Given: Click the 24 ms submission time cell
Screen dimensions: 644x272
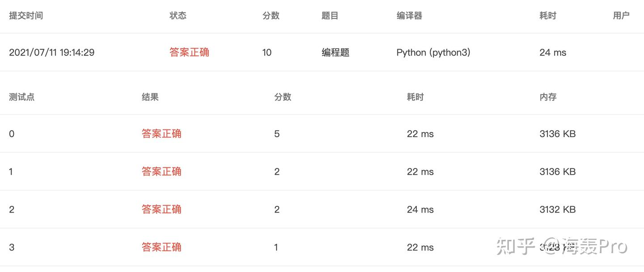Looking at the screenshot, I should (x=553, y=52).
